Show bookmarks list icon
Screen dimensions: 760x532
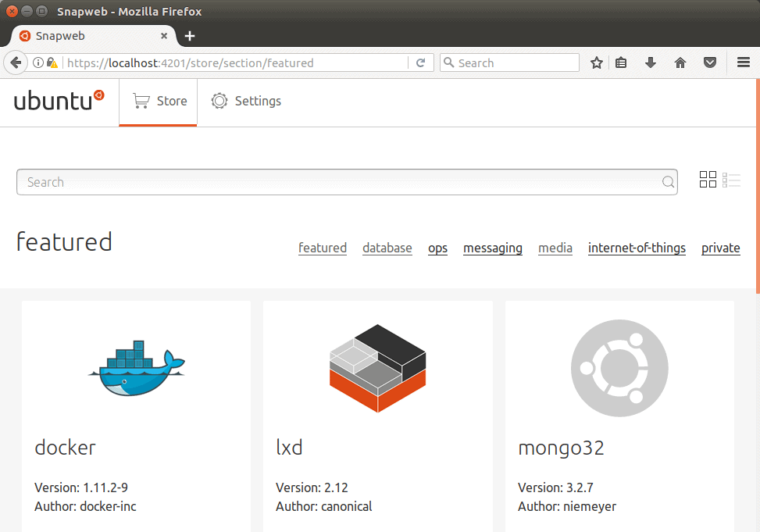[x=621, y=62]
